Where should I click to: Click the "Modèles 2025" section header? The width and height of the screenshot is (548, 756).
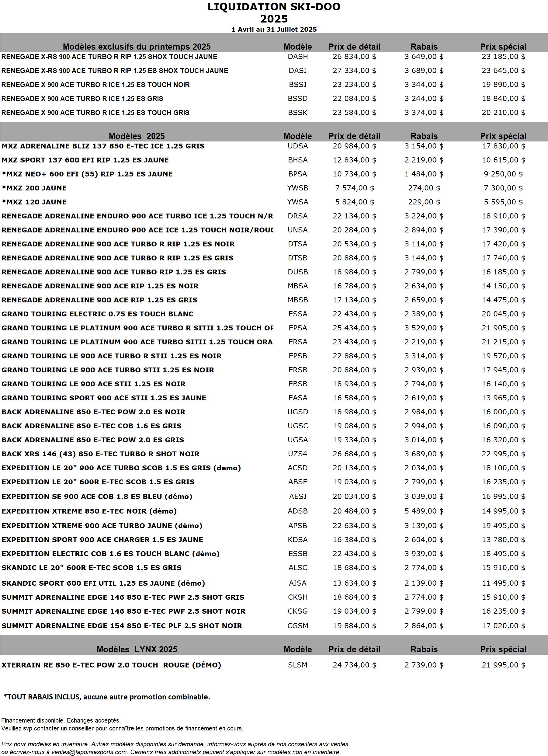[137, 136]
